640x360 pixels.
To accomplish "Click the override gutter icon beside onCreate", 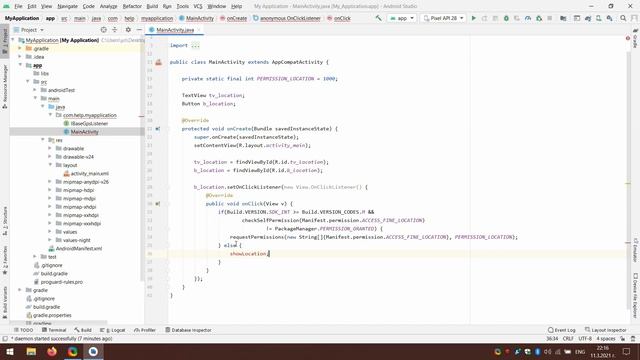I will [158, 129].
